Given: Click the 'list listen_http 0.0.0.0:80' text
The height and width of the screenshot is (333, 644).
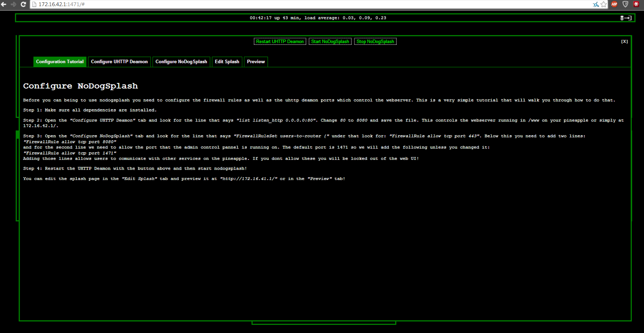Looking at the screenshot, I should pyautogui.click(x=277, y=120).
